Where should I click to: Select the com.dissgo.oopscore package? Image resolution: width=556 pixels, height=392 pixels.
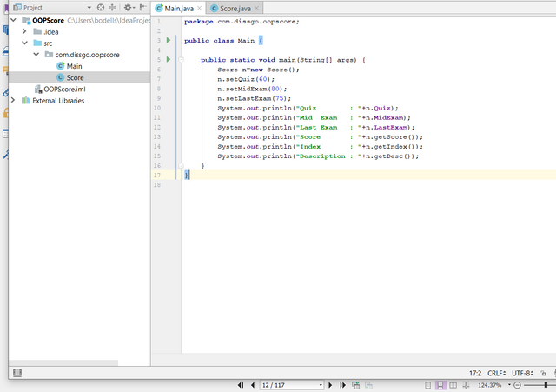pyautogui.click(x=87, y=55)
